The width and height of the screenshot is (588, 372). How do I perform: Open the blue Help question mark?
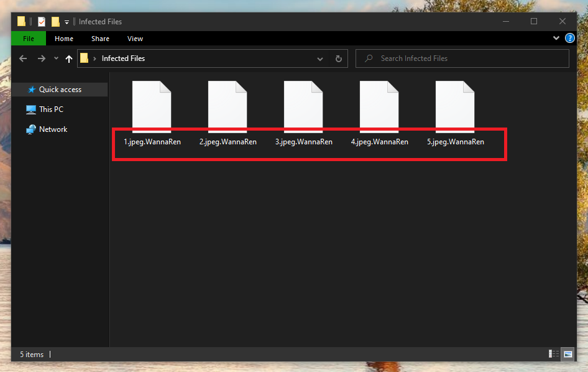[x=569, y=38]
